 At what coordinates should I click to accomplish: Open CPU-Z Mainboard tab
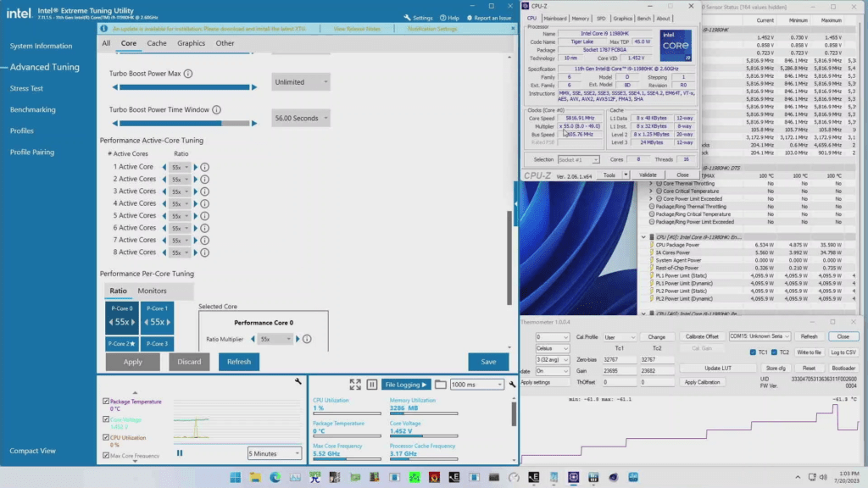point(554,19)
